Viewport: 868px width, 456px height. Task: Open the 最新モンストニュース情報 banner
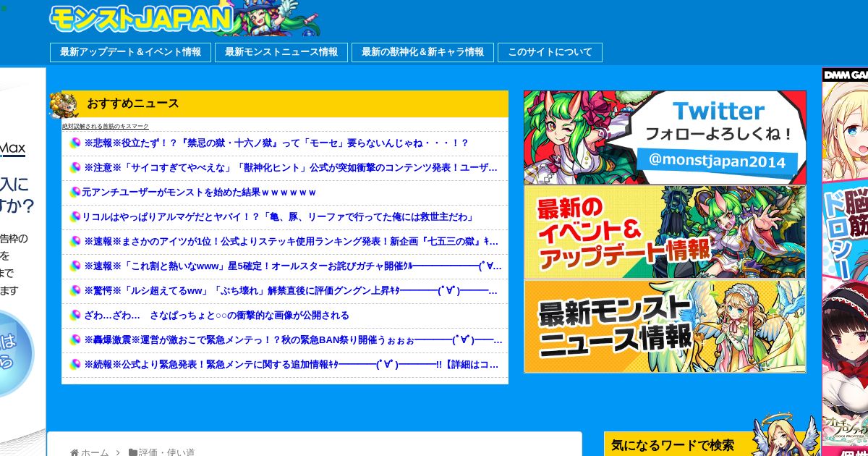[x=665, y=326]
